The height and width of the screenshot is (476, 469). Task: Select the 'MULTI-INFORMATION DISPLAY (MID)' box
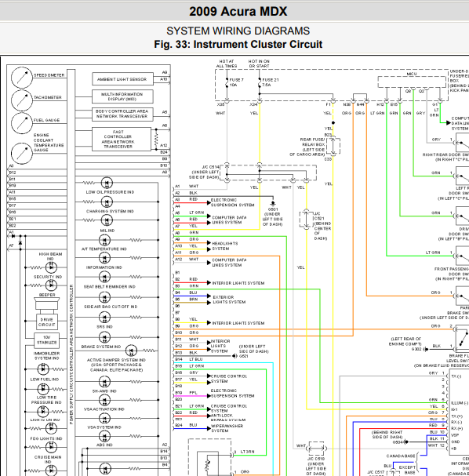(x=122, y=96)
